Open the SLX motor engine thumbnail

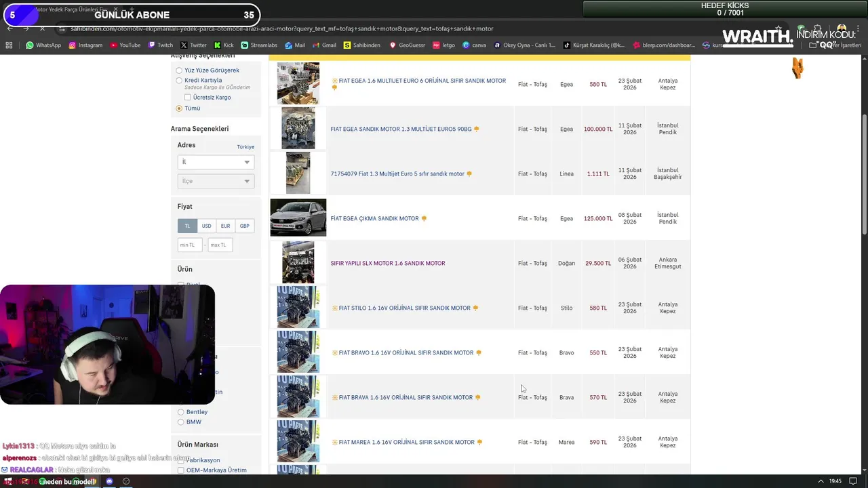click(x=298, y=262)
